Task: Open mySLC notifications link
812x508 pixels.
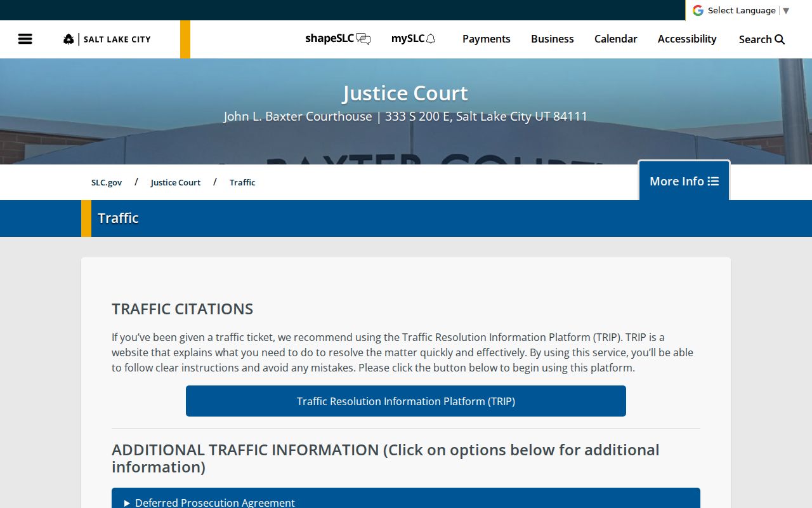Action: coord(414,39)
